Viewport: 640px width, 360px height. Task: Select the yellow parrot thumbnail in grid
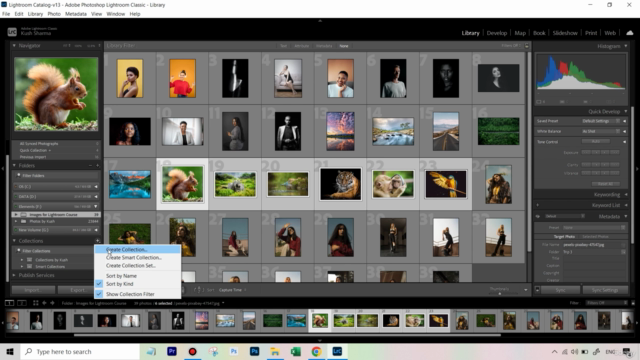[x=446, y=184]
